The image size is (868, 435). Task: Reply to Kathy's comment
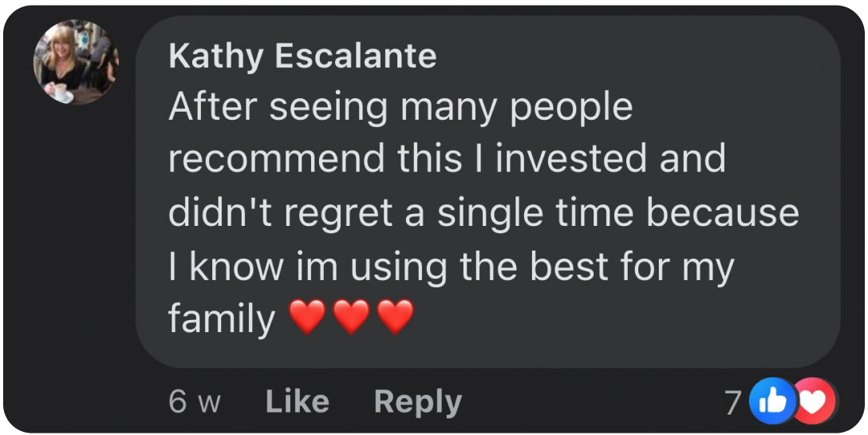point(417,401)
